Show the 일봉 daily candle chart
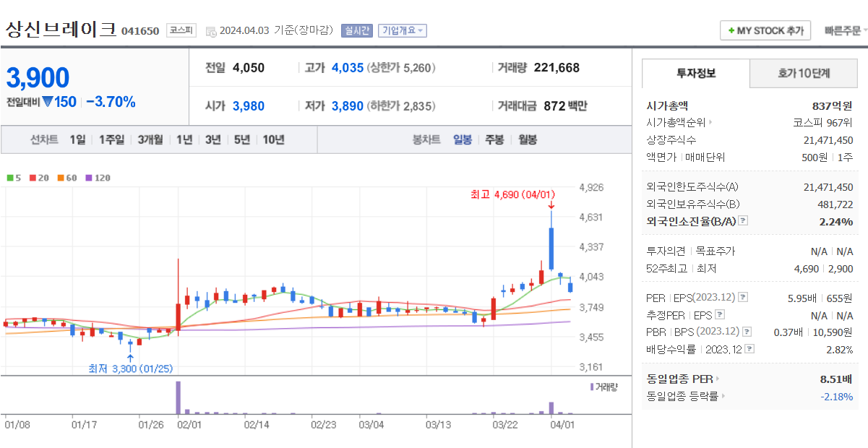 click(x=462, y=139)
